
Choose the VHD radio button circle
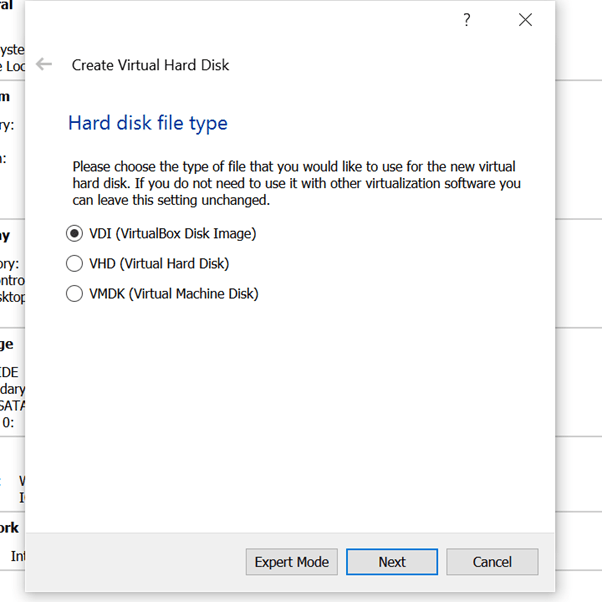tap(74, 264)
